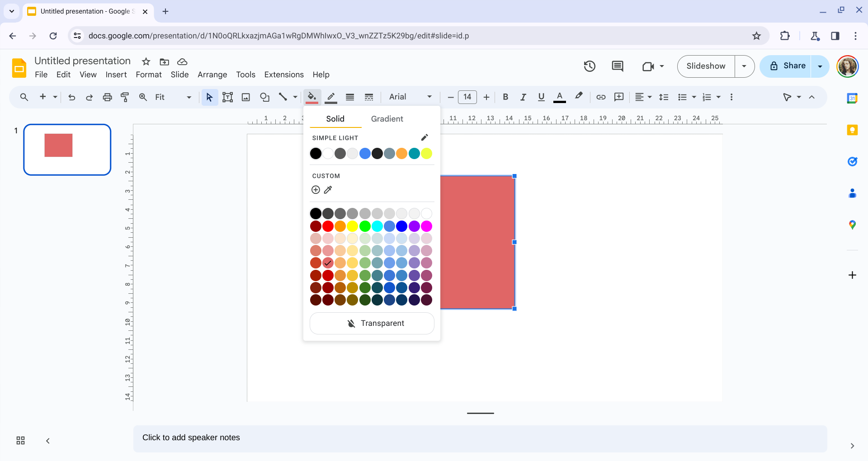868x461 pixels.
Task: Insert link using chain icon
Action: pos(601,97)
